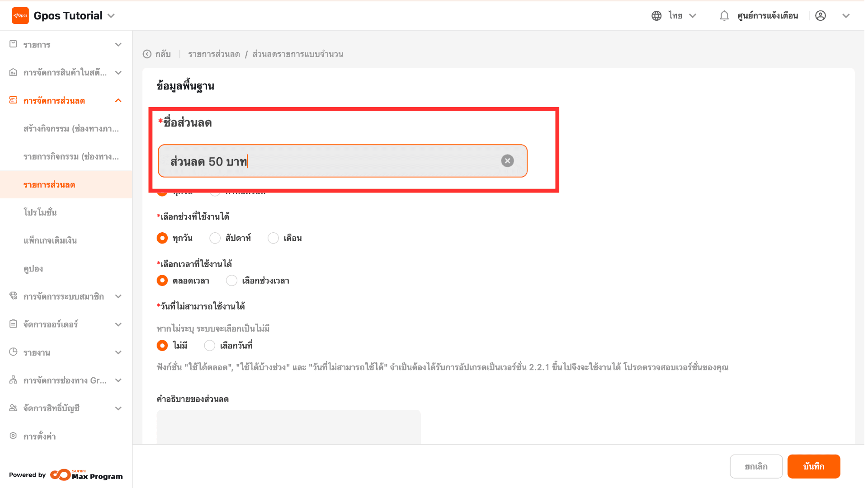Expand the จัดการออร์เดอร์ sidebar section

click(x=118, y=324)
